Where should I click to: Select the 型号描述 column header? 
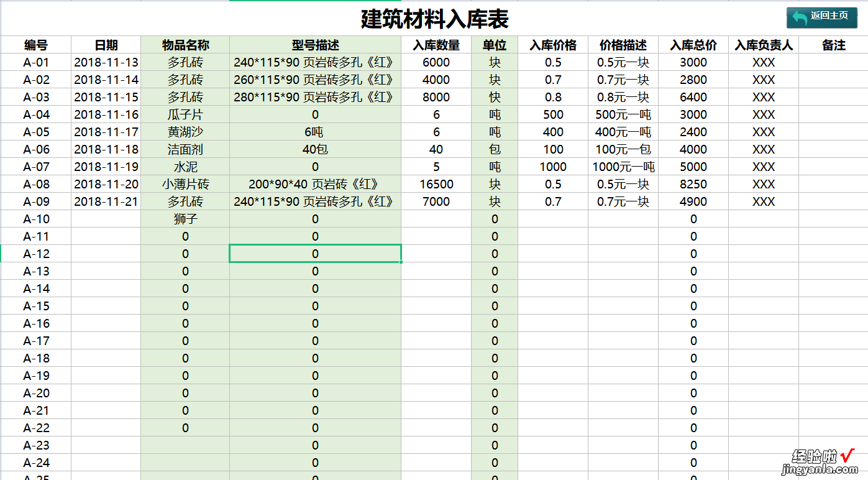click(316, 45)
